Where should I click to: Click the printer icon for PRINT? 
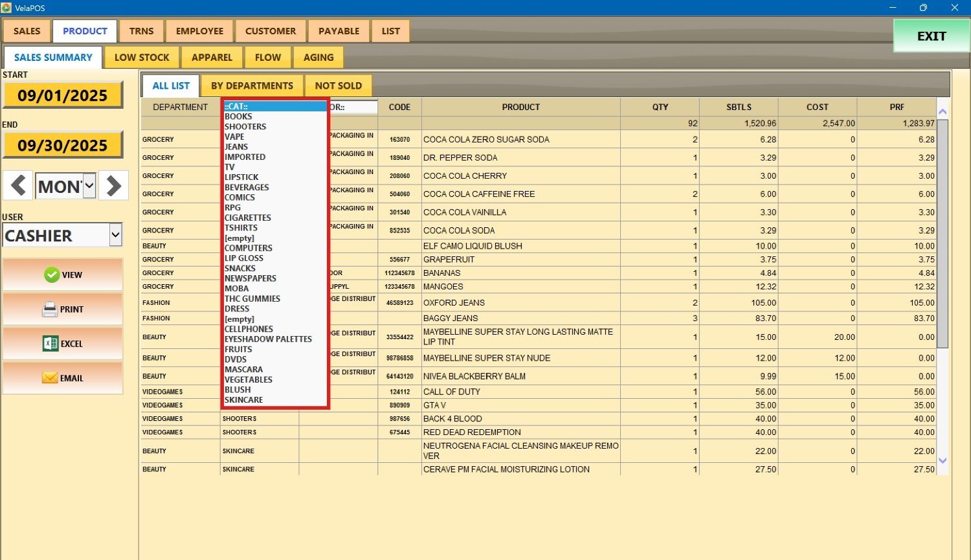(50, 309)
